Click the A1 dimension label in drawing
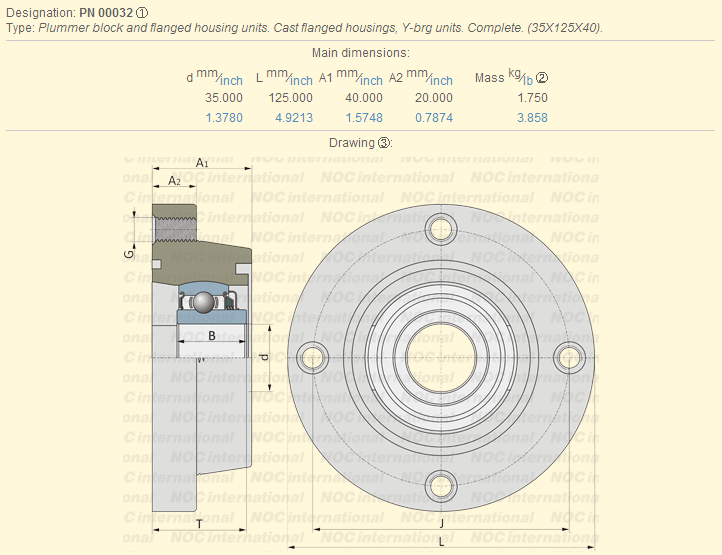Image resolution: width=722 pixels, height=555 pixels. tap(202, 164)
